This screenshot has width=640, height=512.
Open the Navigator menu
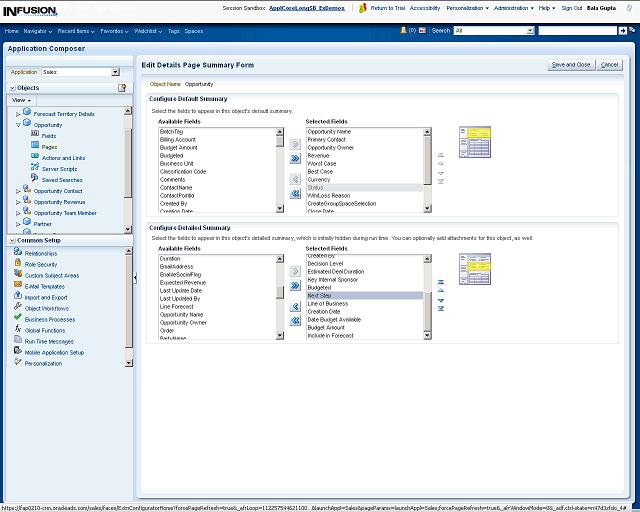coord(36,31)
